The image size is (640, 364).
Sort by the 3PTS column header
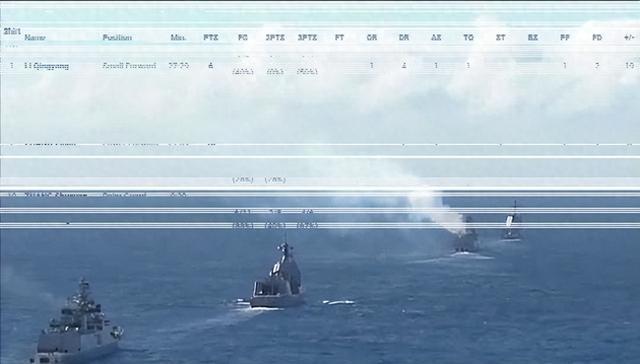(307, 38)
